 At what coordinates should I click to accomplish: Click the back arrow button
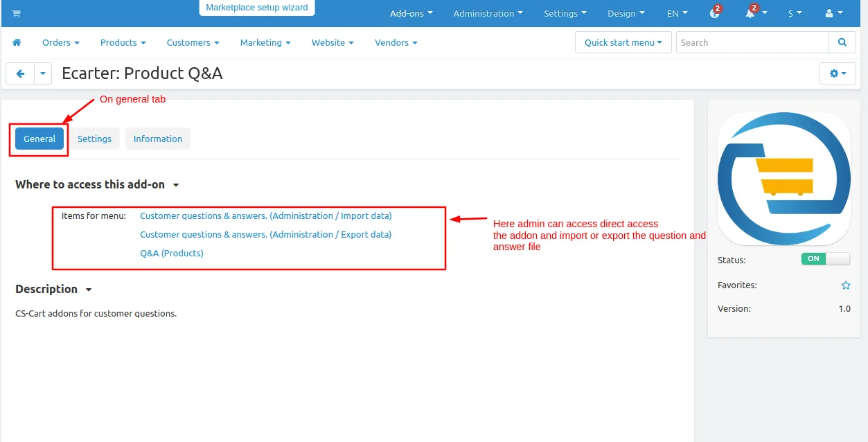tap(20, 73)
